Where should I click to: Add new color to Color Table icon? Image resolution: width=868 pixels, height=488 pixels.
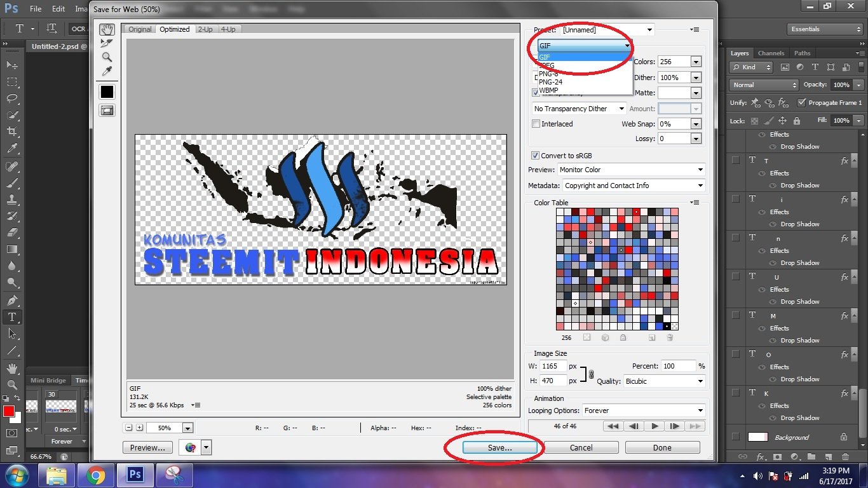[x=652, y=338]
